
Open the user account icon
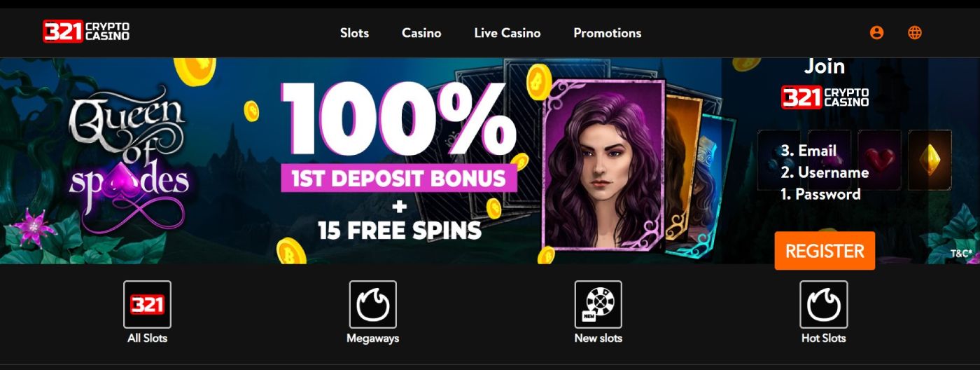(x=876, y=32)
